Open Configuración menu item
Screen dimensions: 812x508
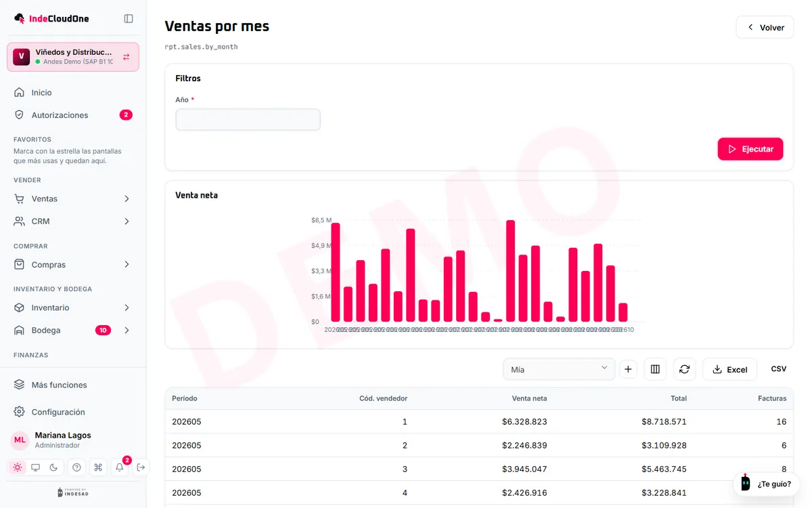click(73, 412)
